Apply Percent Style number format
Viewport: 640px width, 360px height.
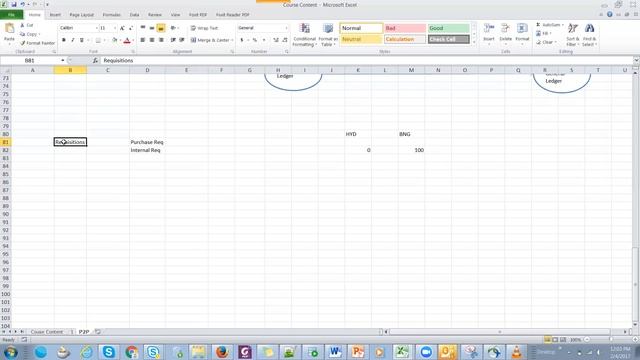coord(255,40)
